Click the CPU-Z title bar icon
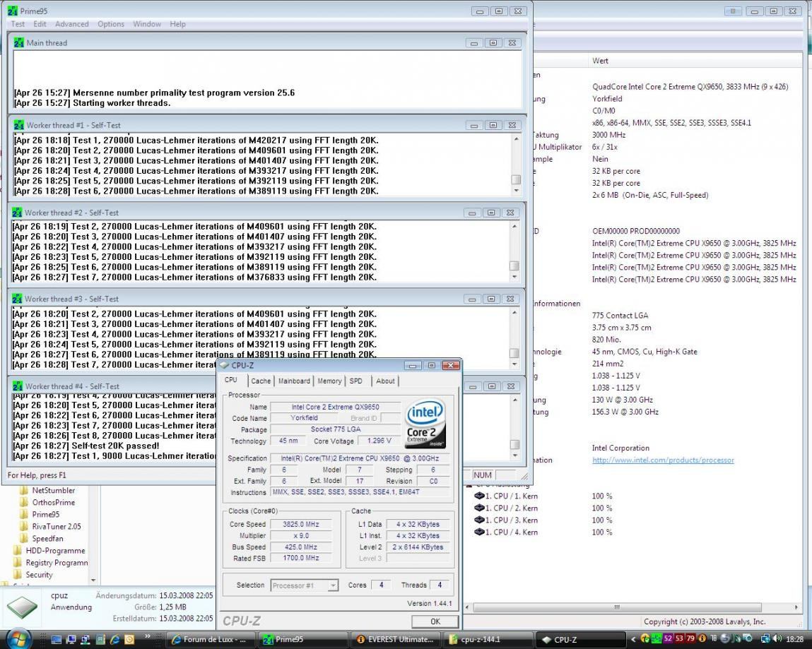This screenshot has width=812, height=649. 225,365
